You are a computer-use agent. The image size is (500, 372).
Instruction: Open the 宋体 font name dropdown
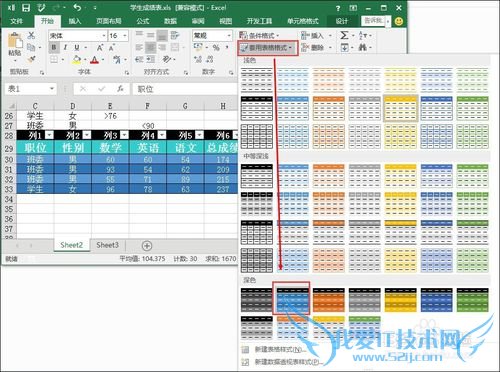(x=104, y=35)
